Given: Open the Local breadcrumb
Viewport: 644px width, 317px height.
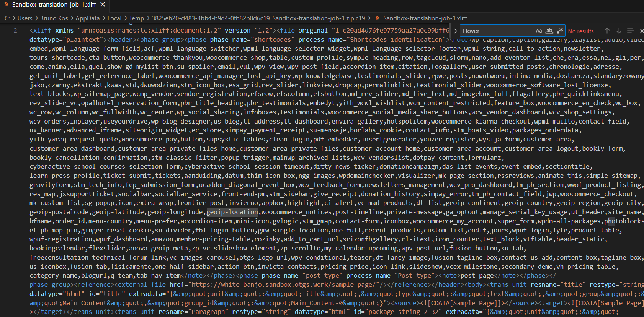Looking at the screenshot, I should (x=114, y=18).
